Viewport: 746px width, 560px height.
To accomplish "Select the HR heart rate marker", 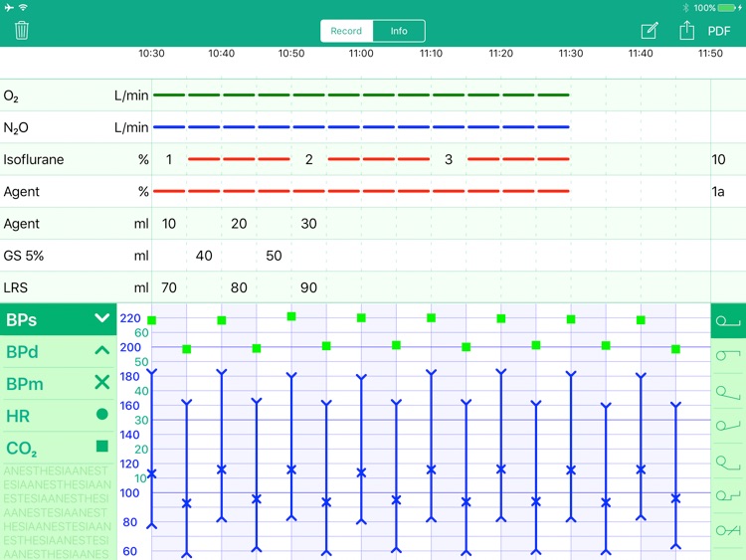I will [x=101, y=415].
